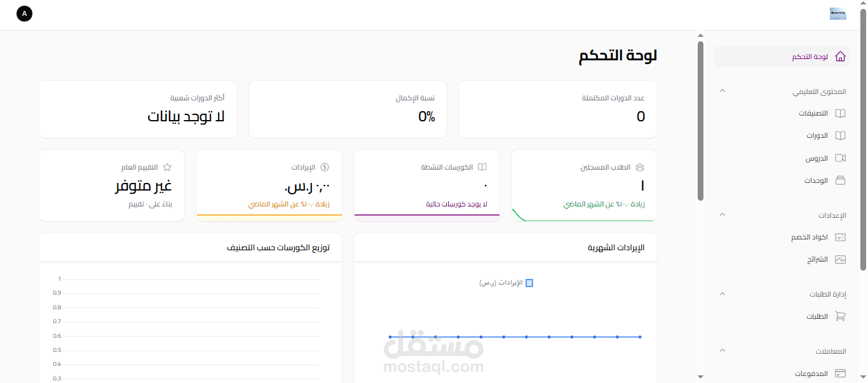The width and height of the screenshot is (868, 383).
Task: Select the home icon next to لوحة التحكم
Action: pos(840,57)
